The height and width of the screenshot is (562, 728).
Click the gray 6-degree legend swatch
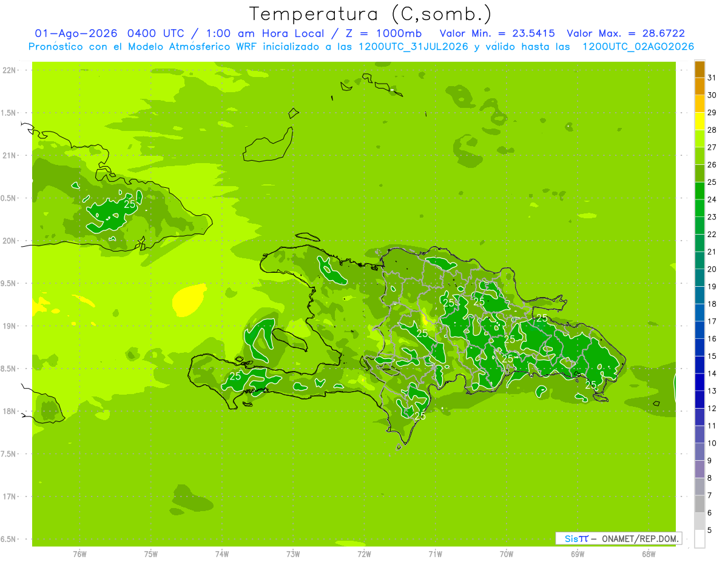pos(699,504)
